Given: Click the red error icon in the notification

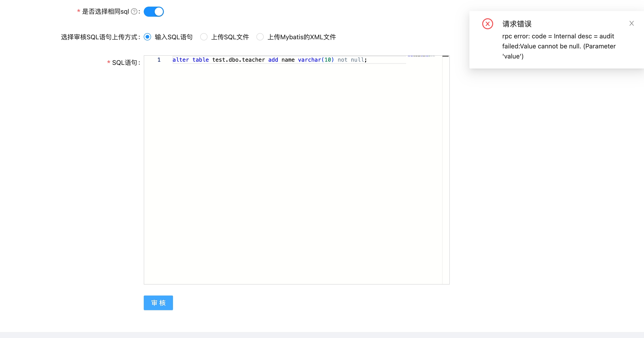Looking at the screenshot, I should [x=487, y=24].
